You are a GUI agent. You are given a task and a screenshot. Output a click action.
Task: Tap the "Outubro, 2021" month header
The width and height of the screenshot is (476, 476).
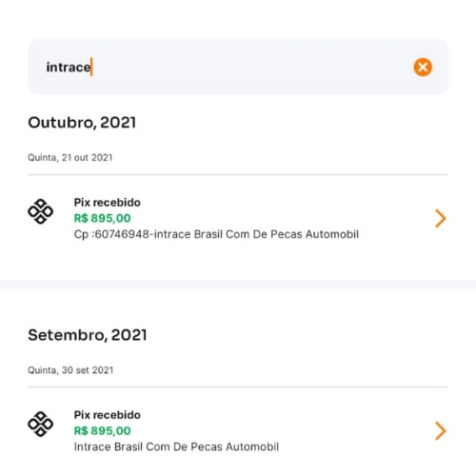(x=82, y=123)
